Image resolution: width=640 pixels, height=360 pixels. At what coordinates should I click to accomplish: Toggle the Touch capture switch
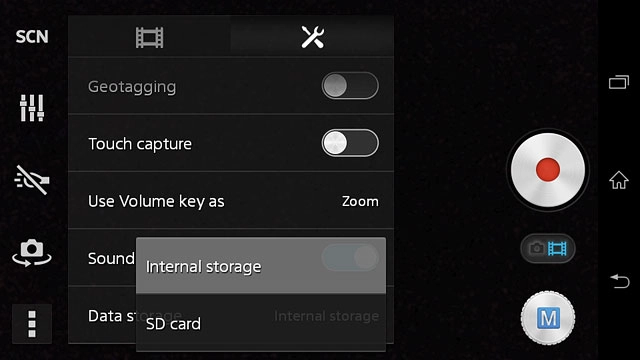coord(350,143)
